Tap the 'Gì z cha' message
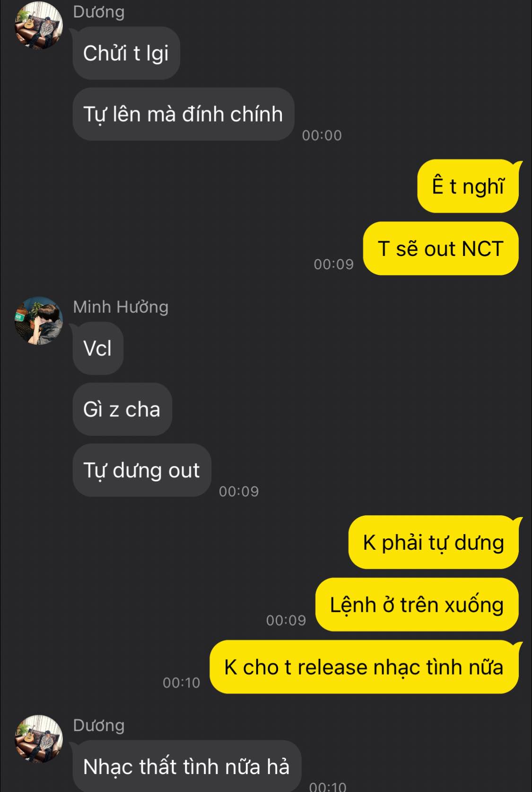 click(122, 409)
